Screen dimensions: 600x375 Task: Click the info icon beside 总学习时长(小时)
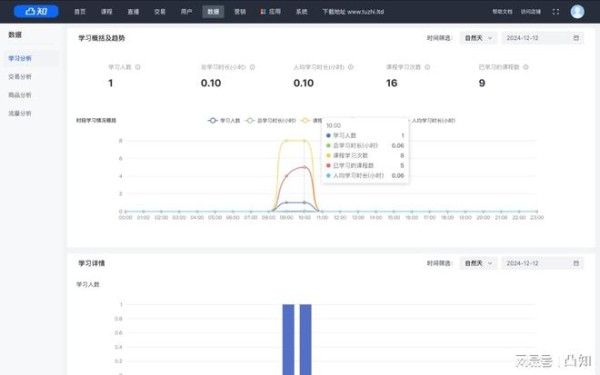(x=253, y=67)
